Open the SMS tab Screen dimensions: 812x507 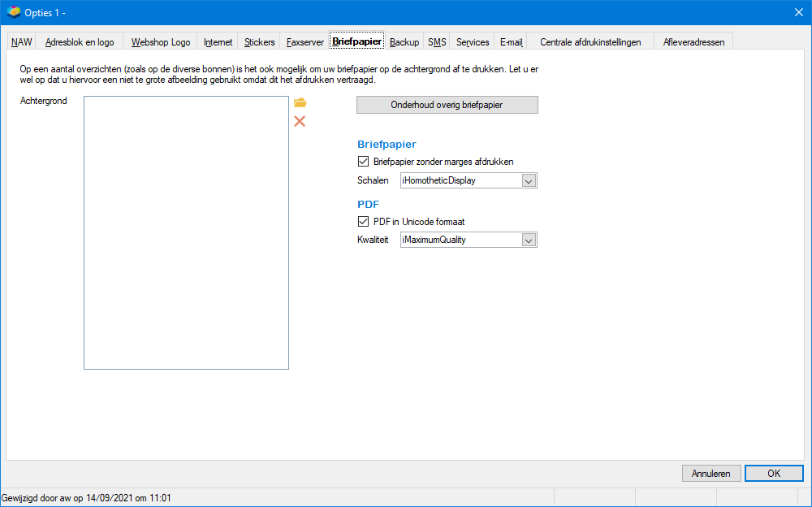(437, 42)
